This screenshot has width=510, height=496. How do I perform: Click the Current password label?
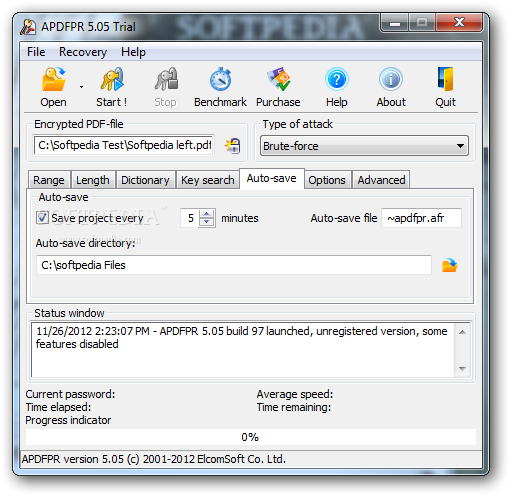click(x=70, y=394)
